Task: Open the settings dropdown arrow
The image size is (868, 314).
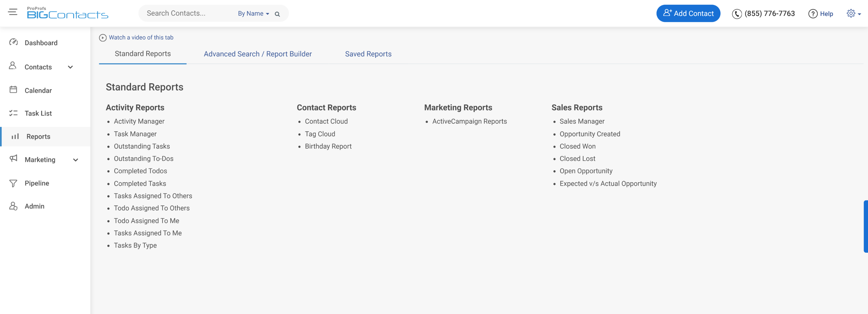Action: [x=860, y=14]
